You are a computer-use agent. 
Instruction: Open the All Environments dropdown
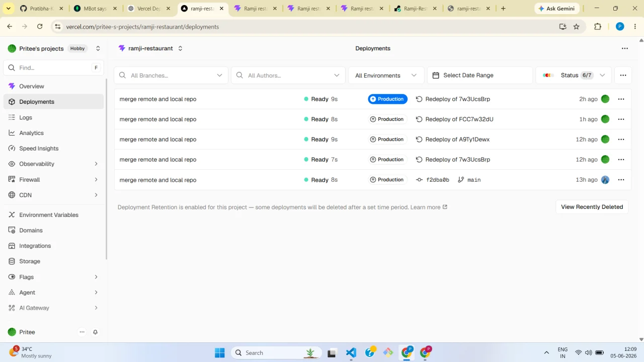point(386,76)
